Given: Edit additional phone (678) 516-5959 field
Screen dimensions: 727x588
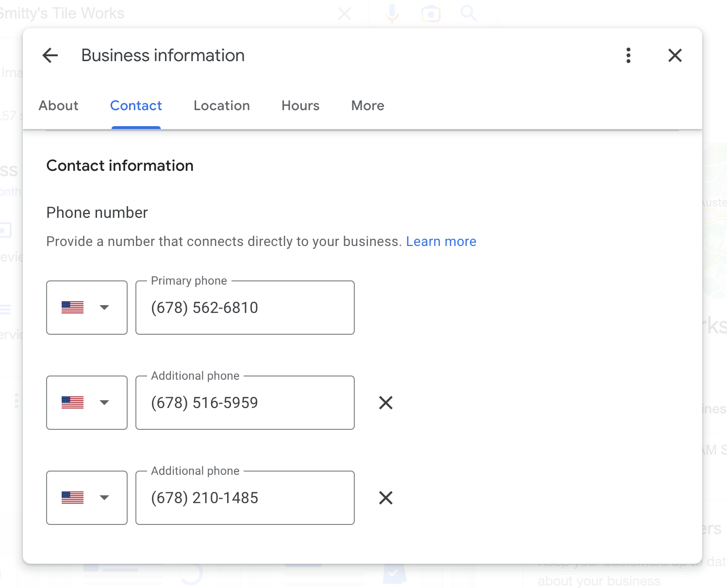Looking at the screenshot, I should pyautogui.click(x=245, y=403).
